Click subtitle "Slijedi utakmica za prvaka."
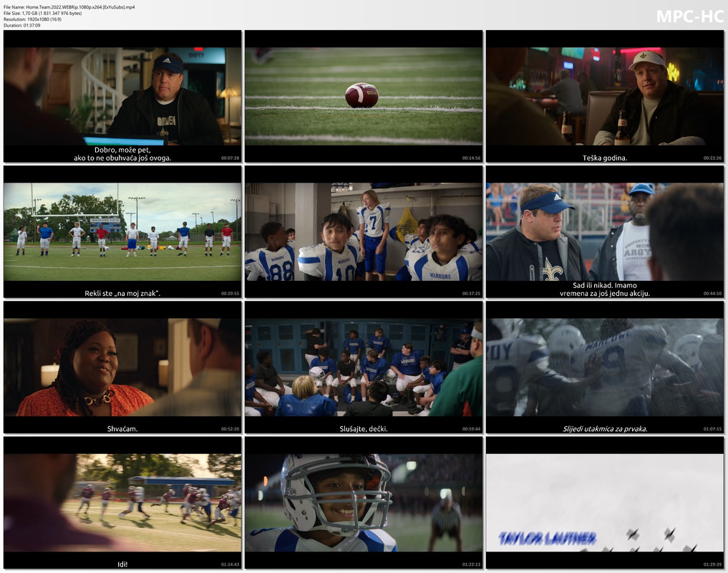 (x=605, y=429)
